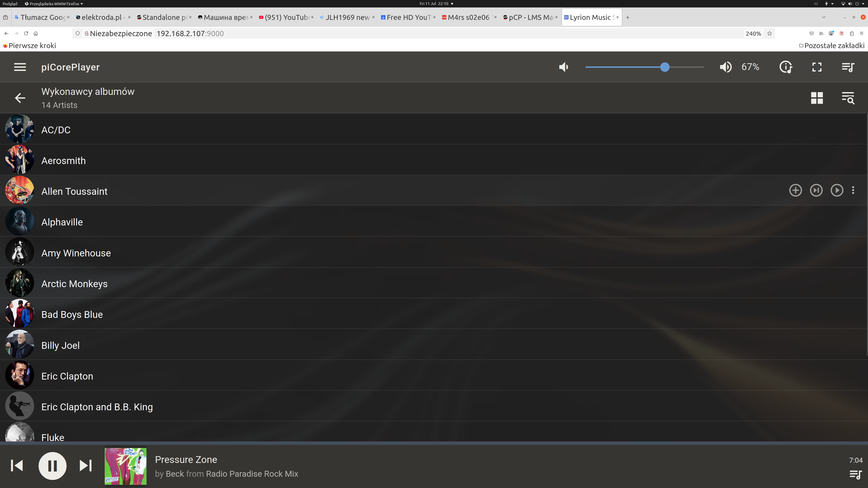Add Allen Toussaint to queue
The image size is (868, 488).
(x=795, y=190)
